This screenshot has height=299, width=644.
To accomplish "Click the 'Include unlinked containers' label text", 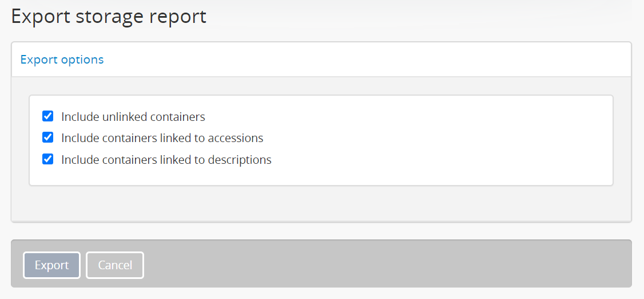I will click(133, 117).
